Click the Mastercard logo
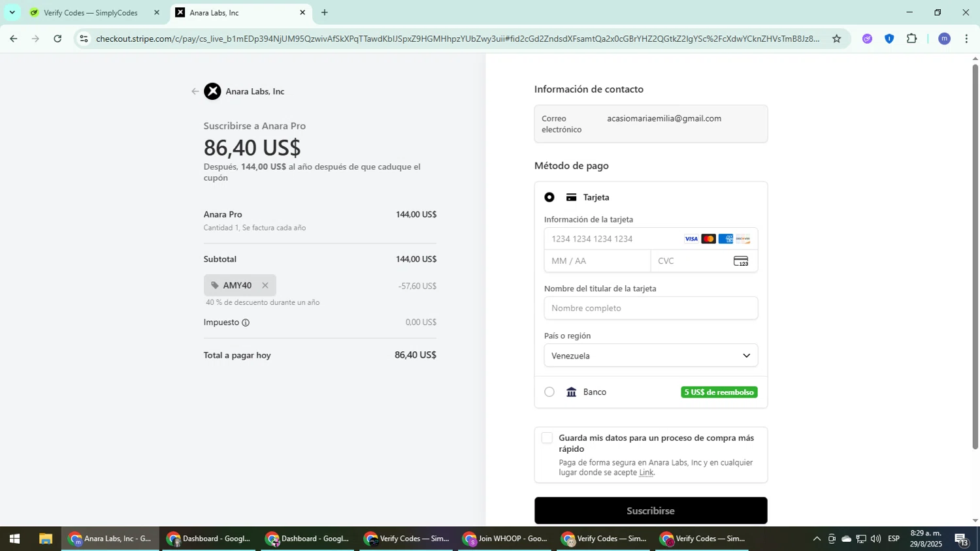 (x=709, y=239)
